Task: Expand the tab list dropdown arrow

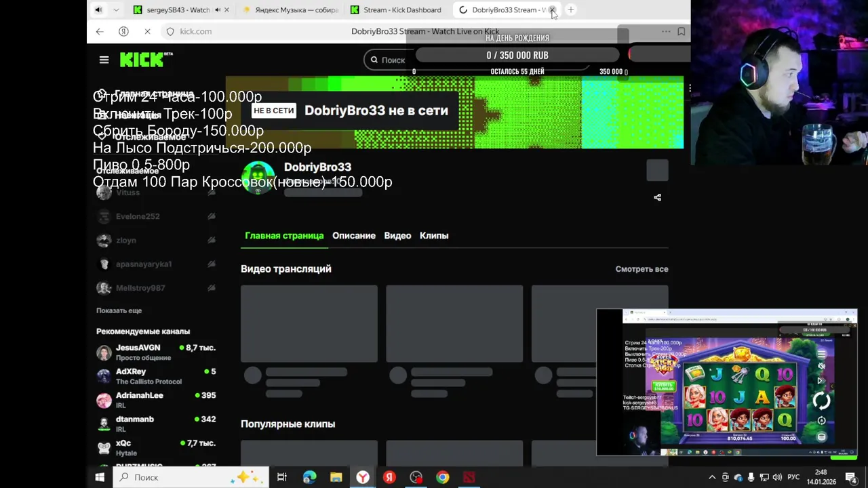Action: coord(116,9)
